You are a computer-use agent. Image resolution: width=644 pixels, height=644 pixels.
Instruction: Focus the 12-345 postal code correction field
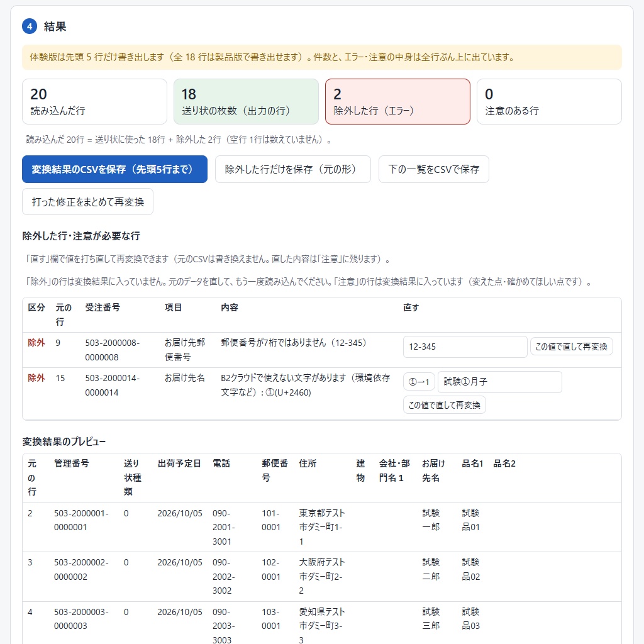tap(465, 347)
